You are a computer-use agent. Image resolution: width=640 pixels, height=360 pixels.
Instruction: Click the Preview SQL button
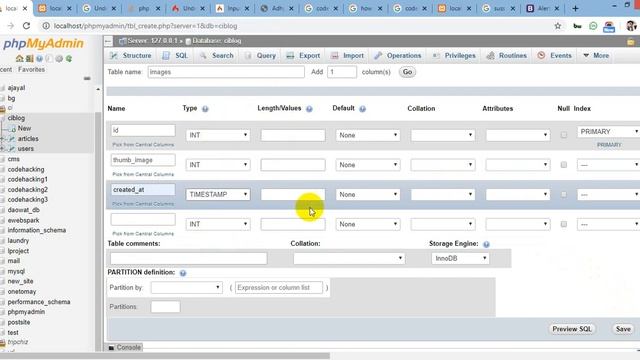coord(572,329)
